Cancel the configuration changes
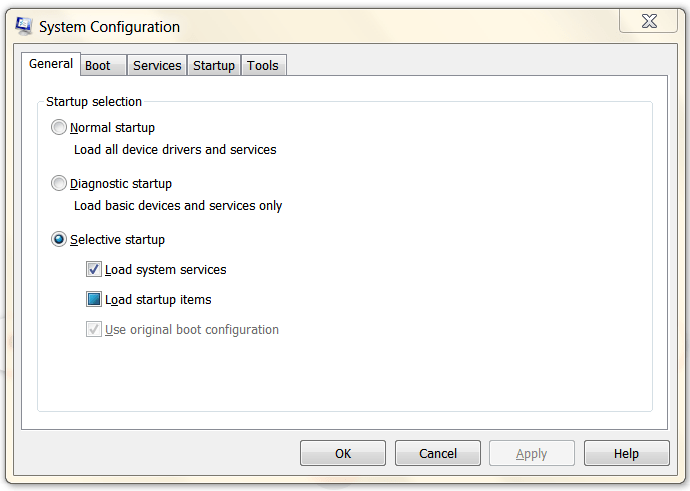The image size is (690, 491). [x=438, y=453]
